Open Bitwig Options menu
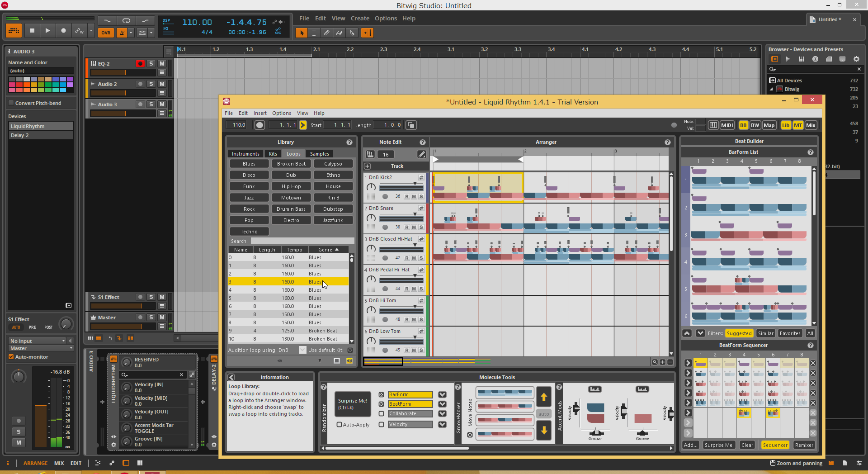 point(386,18)
